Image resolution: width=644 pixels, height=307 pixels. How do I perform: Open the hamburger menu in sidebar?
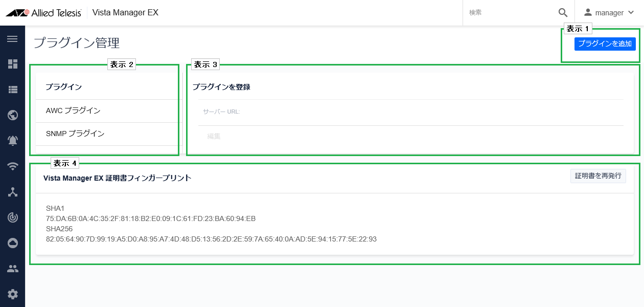tap(13, 39)
